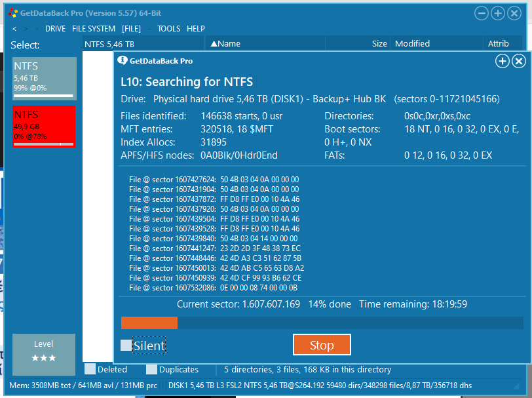
Task: Click the File @ sector 1607441247 log line
Action: click(x=215, y=249)
